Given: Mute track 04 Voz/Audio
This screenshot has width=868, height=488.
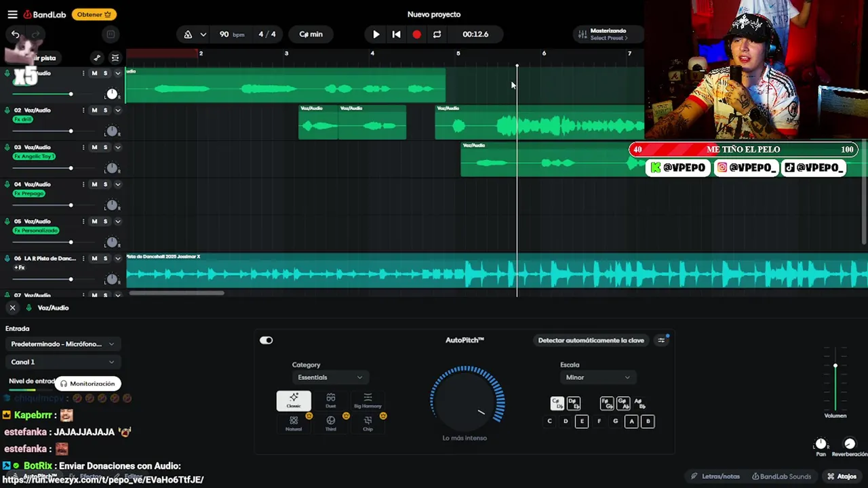Looking at the screenshot, I should point(94,184).
